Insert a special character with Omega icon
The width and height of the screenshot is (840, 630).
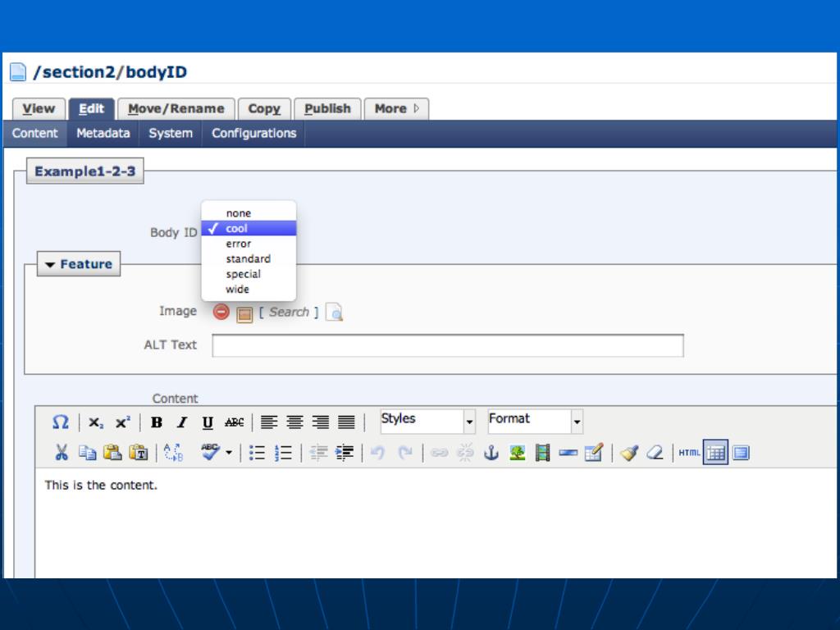coord(60,422)
